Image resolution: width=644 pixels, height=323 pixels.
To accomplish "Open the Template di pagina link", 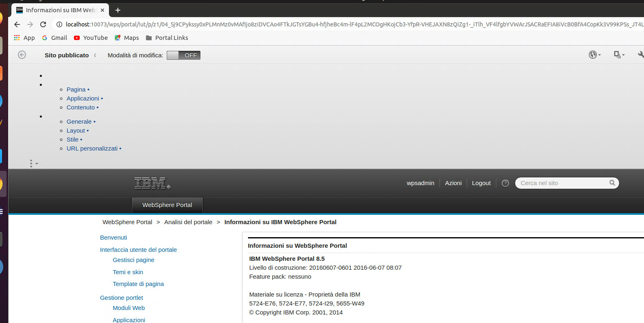I will [x=138, y=284].
